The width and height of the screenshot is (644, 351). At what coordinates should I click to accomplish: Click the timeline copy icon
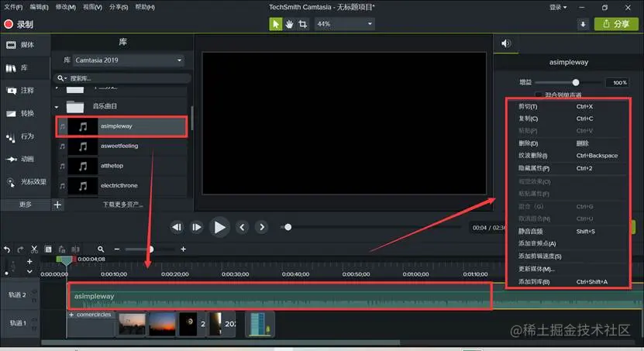(x=48, y=249)
